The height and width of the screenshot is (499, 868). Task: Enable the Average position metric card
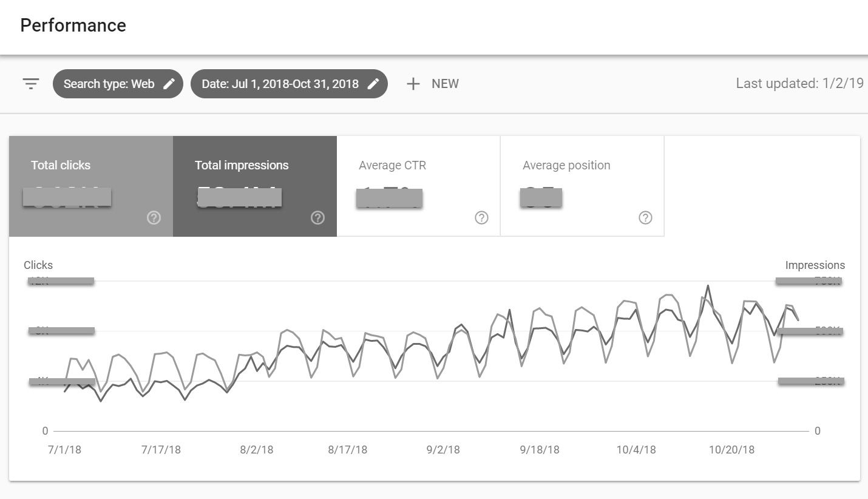(583, 186)
